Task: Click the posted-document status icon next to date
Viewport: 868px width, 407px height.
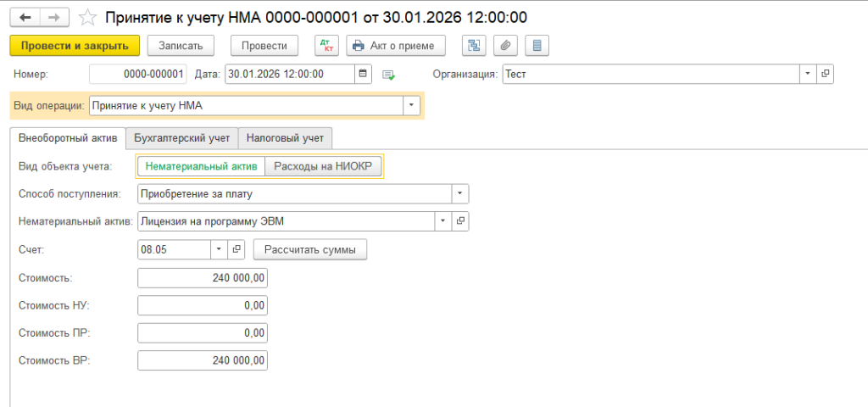Action: pyautogui.click(x=388, y=75)
